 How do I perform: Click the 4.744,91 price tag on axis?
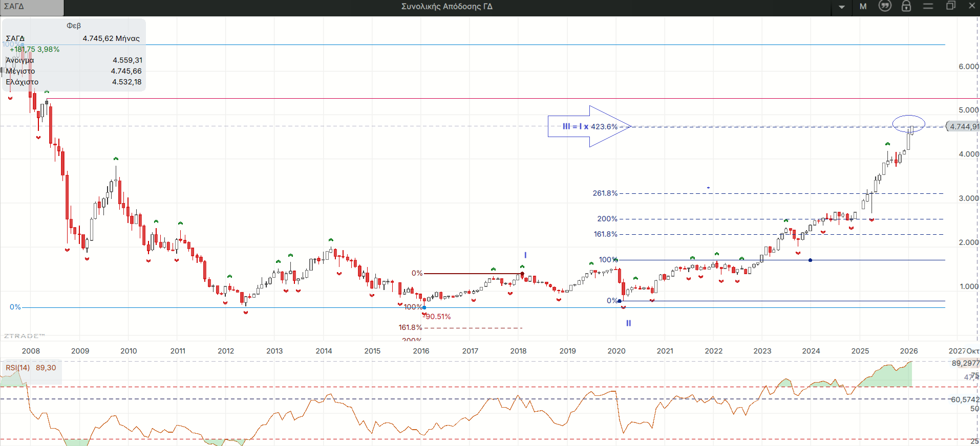pyautogui.click(x=964, y=126)
